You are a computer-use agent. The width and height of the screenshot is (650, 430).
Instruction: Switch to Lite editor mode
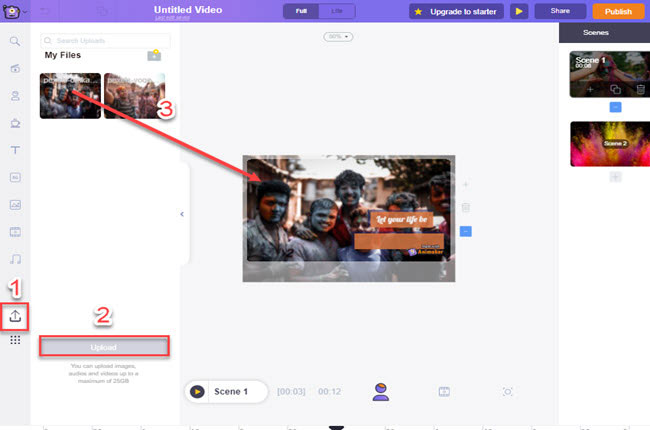[337, 11]
